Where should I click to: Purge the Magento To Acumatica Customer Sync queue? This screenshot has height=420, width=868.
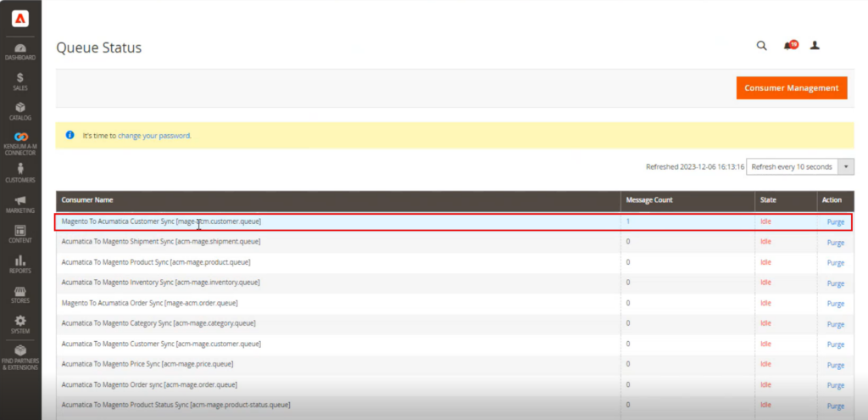coord(835,222)
